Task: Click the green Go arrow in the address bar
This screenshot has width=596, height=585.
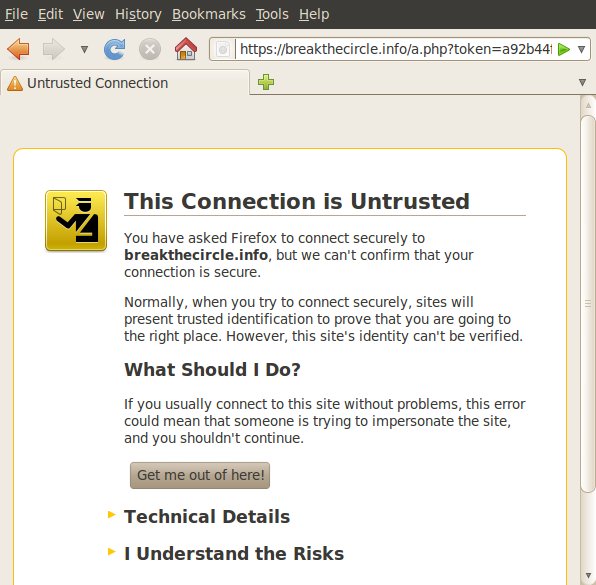Action: point(563,49)
